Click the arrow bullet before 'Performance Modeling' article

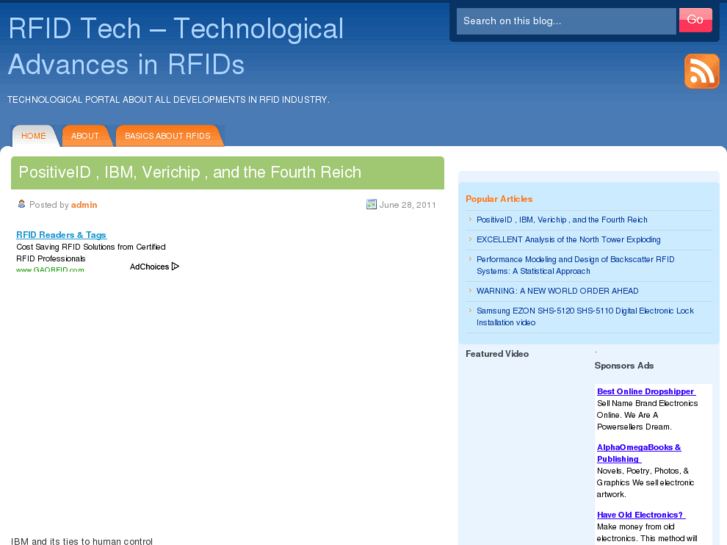[470, 259]
